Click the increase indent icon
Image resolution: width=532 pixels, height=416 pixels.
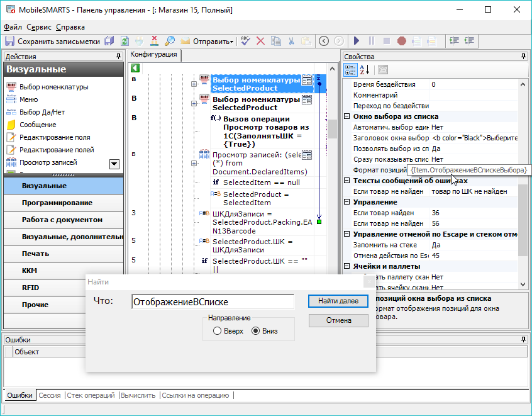click(x=454, y=41)
